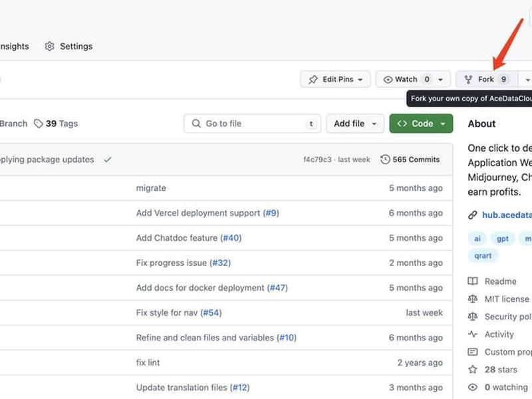
Task: Click the eye icon beside 0 watching
Action: pos(473,387)
